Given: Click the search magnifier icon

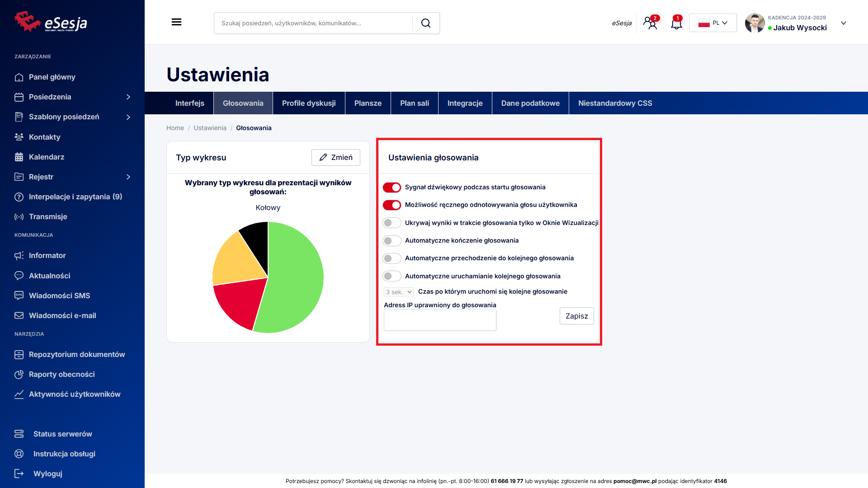Looking at the screenshot, I should click(425, 23).
